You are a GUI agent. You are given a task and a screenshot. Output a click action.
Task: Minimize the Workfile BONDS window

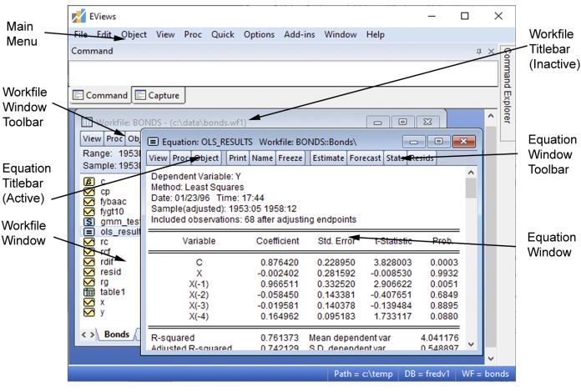(377, 122)
